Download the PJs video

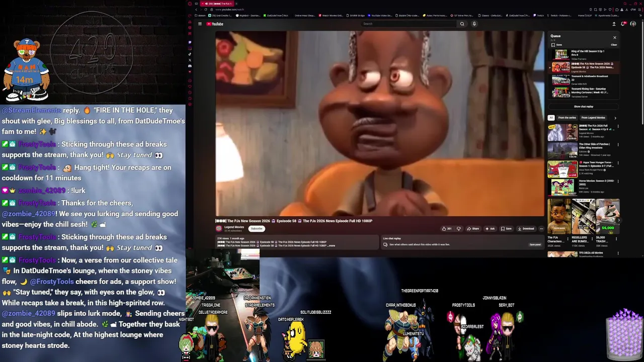(526, 229)
